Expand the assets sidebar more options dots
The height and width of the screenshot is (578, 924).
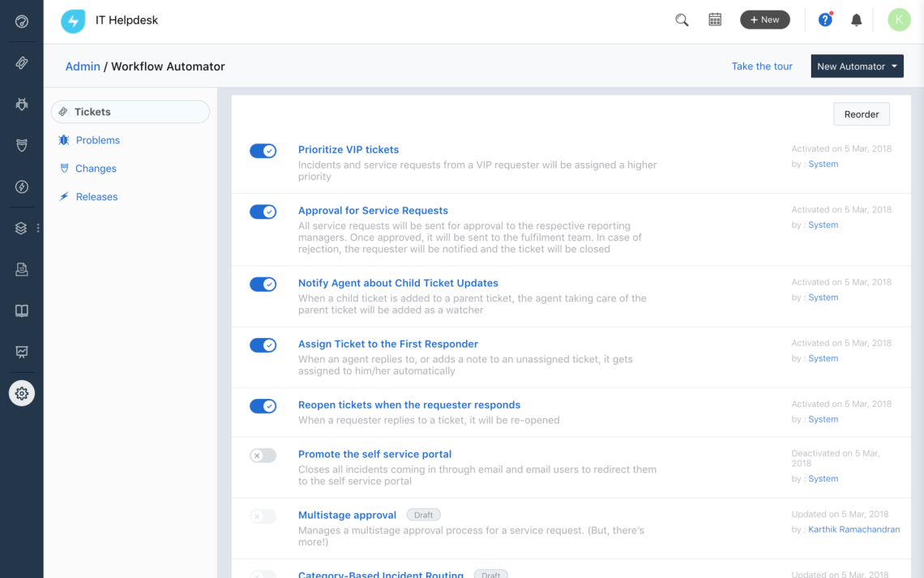pos(38,229)
